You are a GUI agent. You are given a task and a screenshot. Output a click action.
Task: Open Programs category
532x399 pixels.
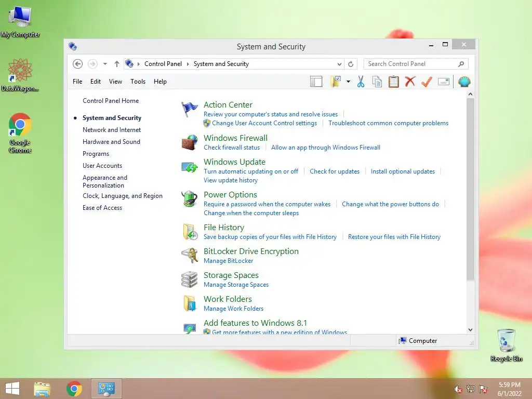(x=96, y=154)
